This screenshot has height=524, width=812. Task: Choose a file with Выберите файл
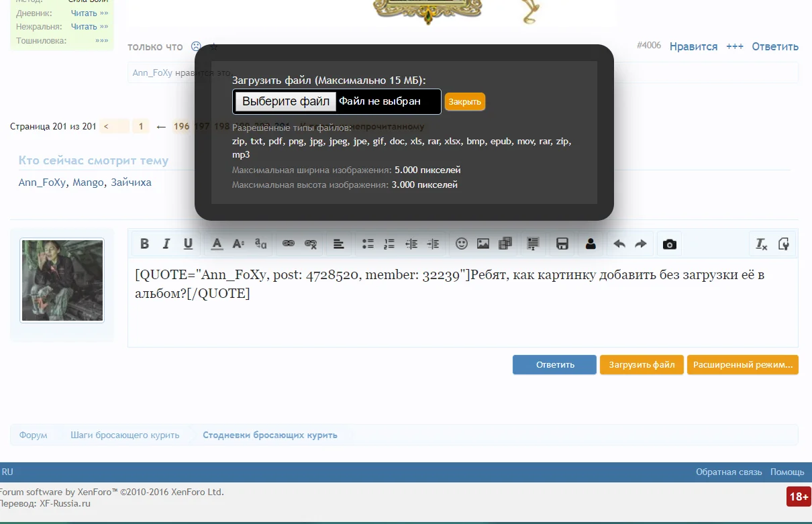(x=285, y=101)
